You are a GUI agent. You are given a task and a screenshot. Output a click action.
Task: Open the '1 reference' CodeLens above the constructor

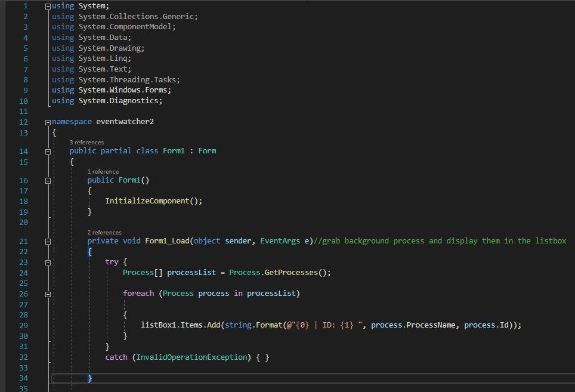[102, 171]
